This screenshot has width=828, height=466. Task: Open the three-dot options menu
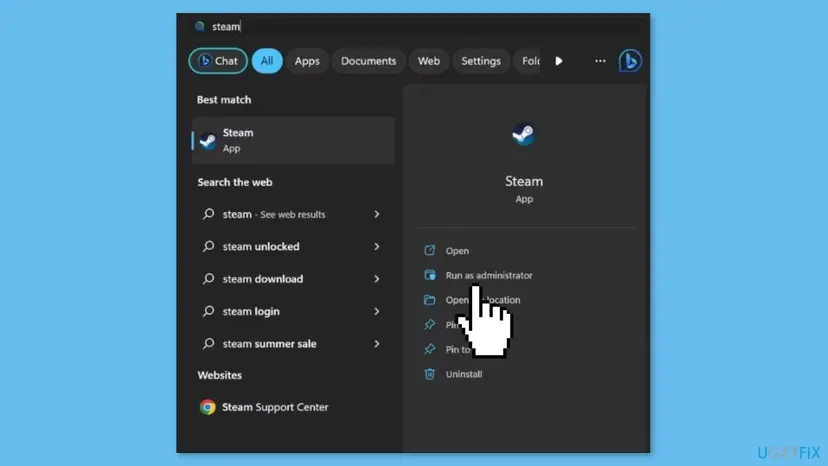click(x=600, y=61)
